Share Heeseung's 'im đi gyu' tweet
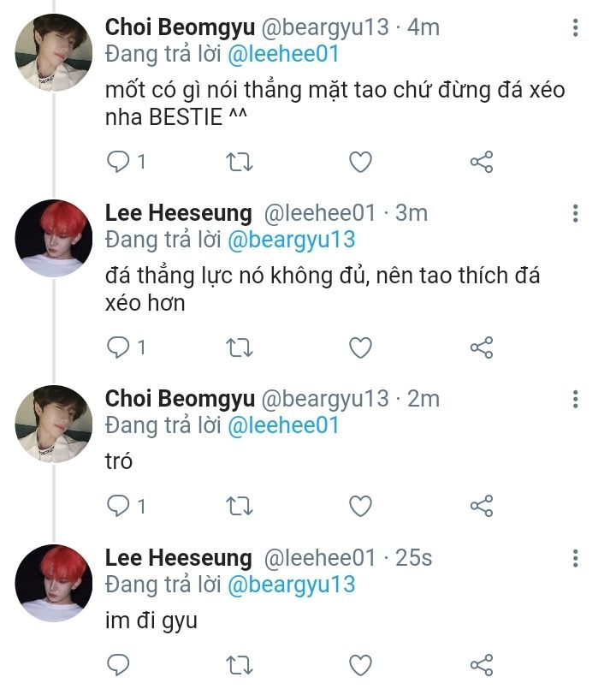Screen dimensions: 616x689 (483, 664)
